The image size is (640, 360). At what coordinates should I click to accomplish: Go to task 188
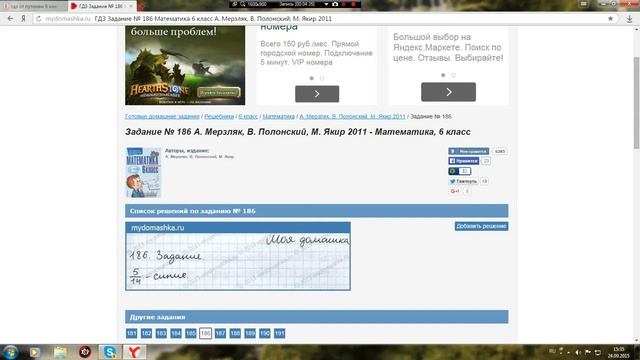235,333
